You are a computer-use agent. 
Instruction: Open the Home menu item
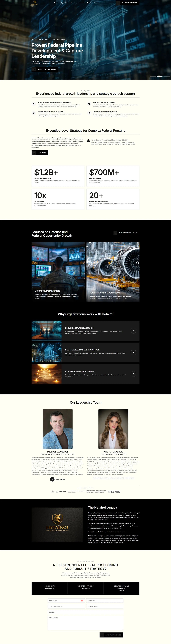[x=56, y=3]
